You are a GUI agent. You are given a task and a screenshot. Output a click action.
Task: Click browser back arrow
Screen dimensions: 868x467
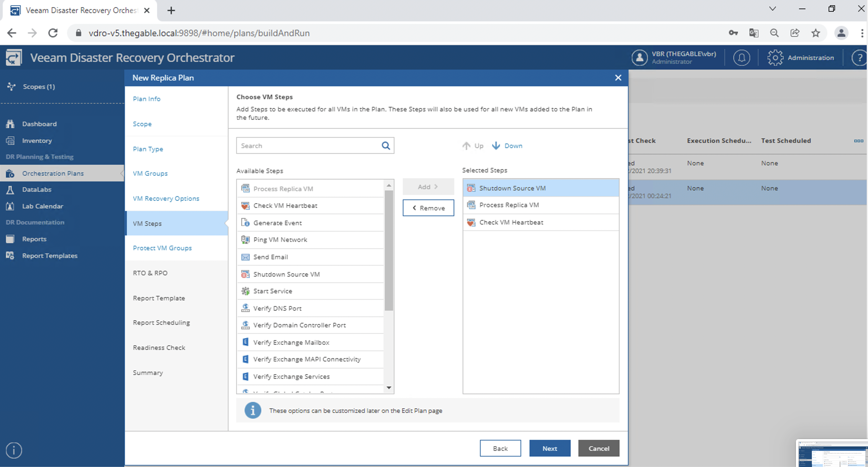tap(12, 33)
